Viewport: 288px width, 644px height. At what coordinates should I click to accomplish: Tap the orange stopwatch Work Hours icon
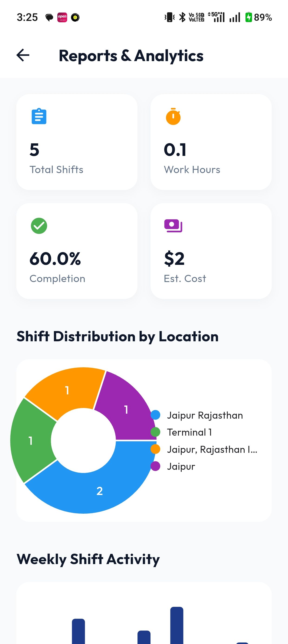pyautogui.click(x=173, y=116)
